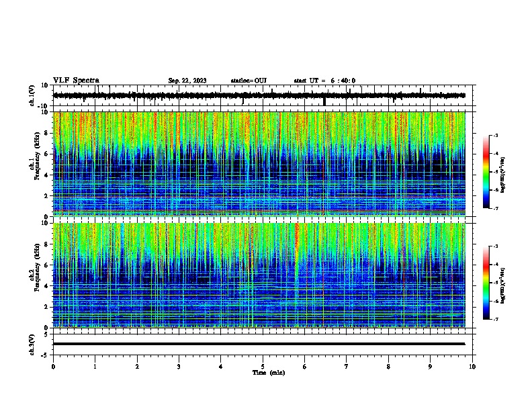Click the flat ch.3 voltage trace line

(259, 344)
